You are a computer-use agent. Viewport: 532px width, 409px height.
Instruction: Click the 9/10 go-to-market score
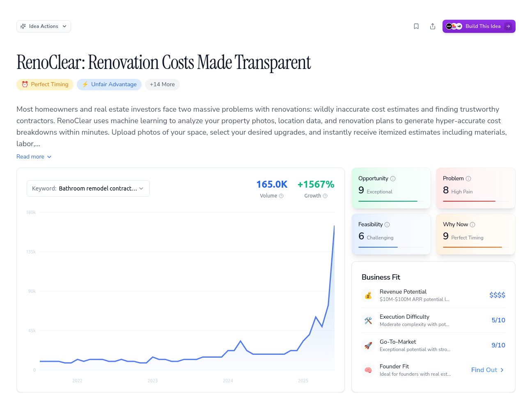coord(498,345)
